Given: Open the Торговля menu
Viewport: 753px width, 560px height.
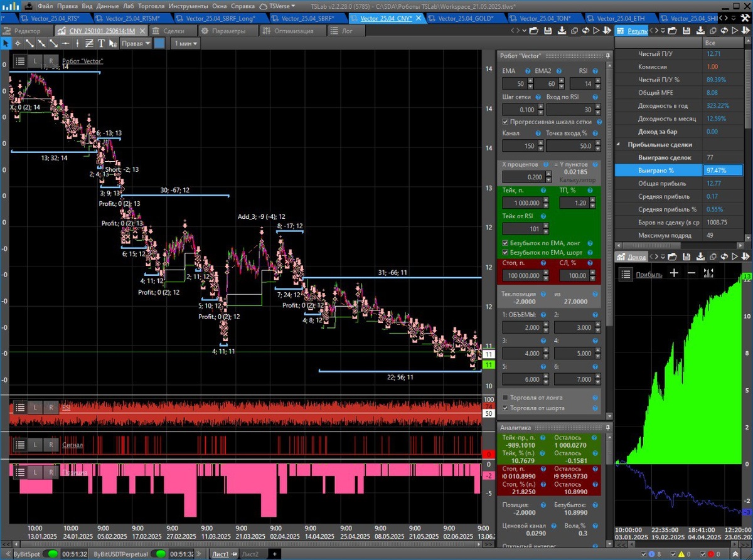Looking at the screenshot, I should click(x=151, y=6).
